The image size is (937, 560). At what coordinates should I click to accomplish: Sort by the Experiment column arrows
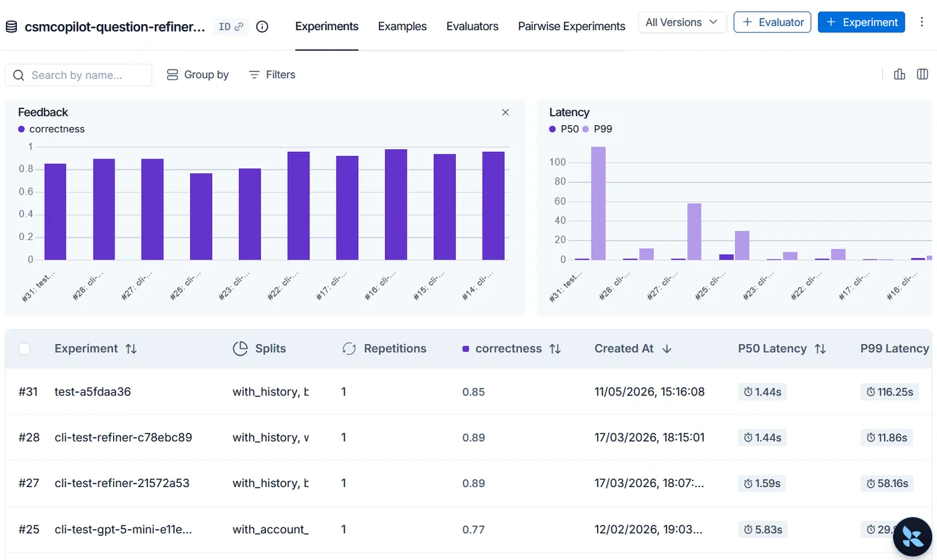click(x=131, y=349)
